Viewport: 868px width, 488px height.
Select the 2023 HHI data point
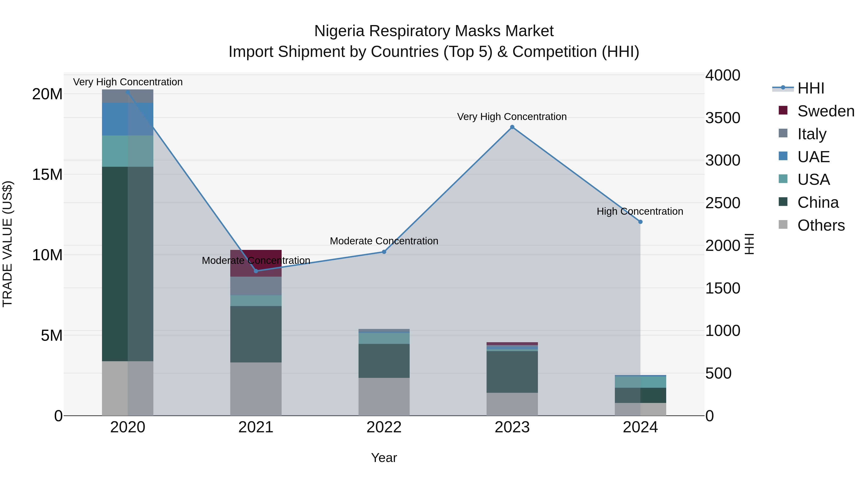point(512,127)
